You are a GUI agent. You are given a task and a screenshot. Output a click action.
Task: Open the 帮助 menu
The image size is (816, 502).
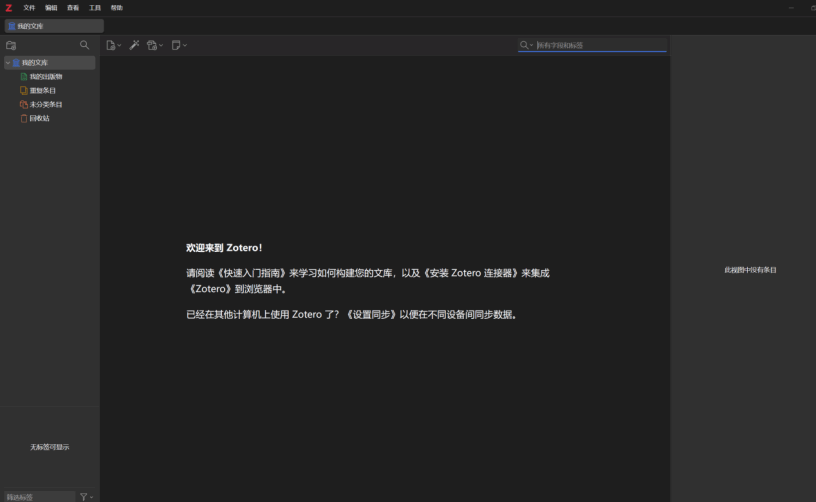117,8
